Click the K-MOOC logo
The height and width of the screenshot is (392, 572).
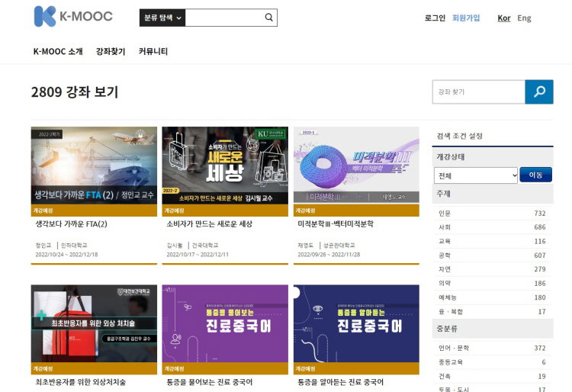coord(73,17)
